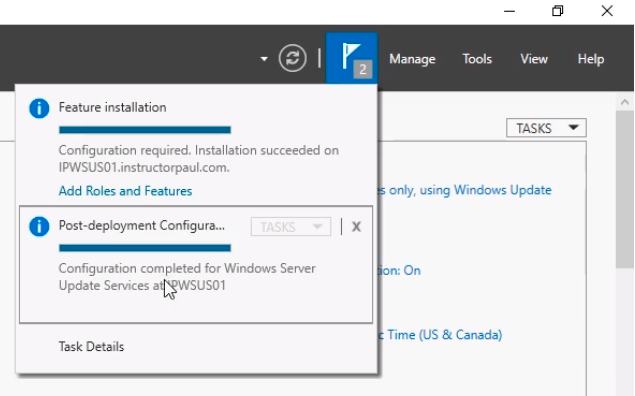Select the 'Post-deployment Configura...' notification title
The image size is (635, 396).
(142, 226)
